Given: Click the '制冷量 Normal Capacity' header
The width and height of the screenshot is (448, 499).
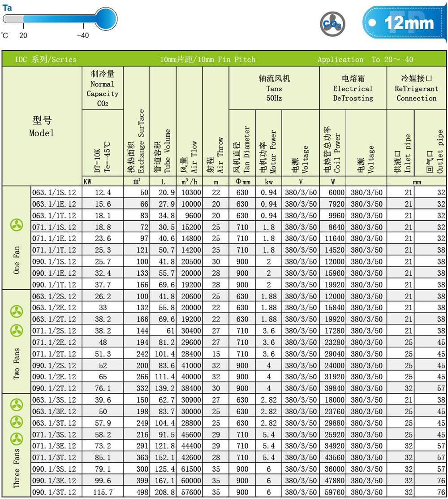Looking at the screenshot, I should 103,88.
